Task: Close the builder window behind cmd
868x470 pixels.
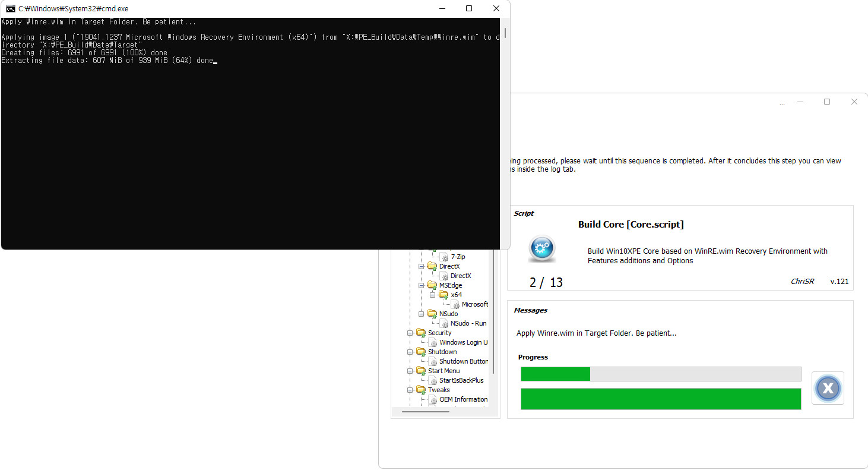Action: (854, 102)
